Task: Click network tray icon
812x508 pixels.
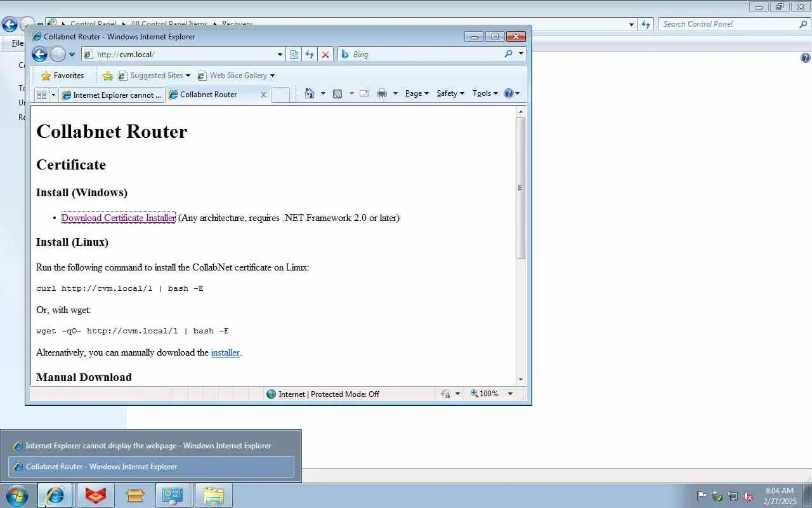Action: coord(733,496)
